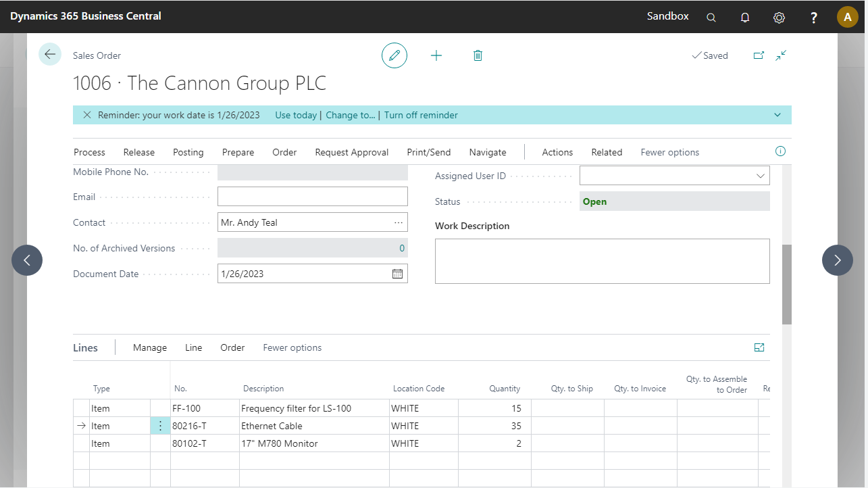Open the Actions menu
The height and width of the screenshot is (488, 868).
tap(557, 152)
